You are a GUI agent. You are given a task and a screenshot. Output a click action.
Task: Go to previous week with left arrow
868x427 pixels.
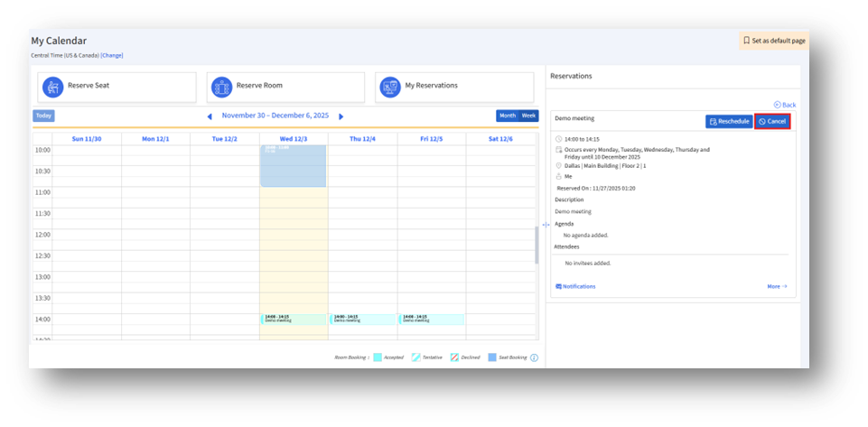tap(210, 116)
